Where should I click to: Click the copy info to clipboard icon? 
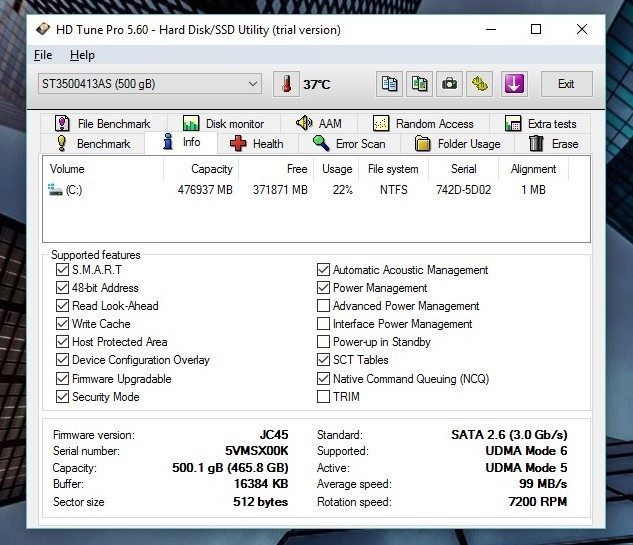coord(389,84)
